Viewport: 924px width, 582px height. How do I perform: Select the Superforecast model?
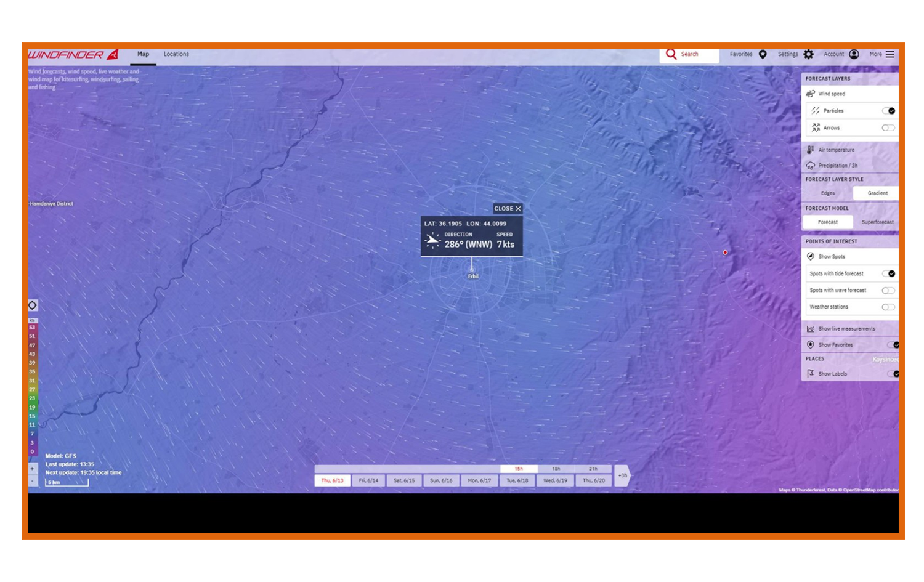coord(877,222)
